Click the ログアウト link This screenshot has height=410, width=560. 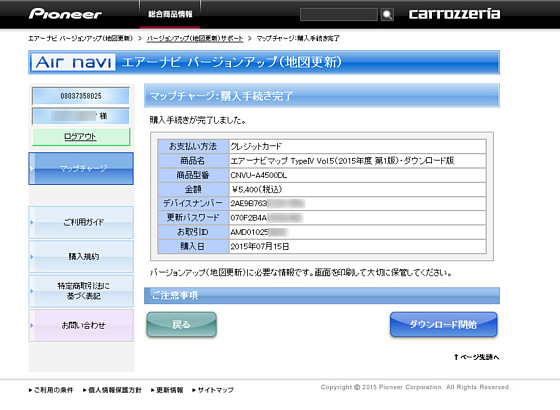[x=81, y=137]
